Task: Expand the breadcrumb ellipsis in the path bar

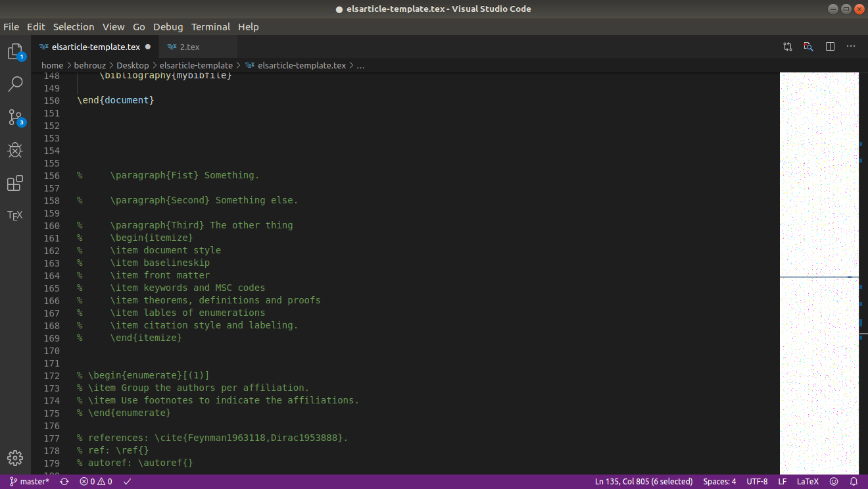Action: (x=360, y=65)
